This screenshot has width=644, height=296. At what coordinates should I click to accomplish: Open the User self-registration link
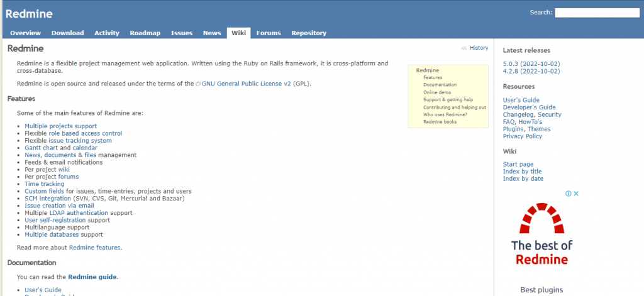[55, 221]
